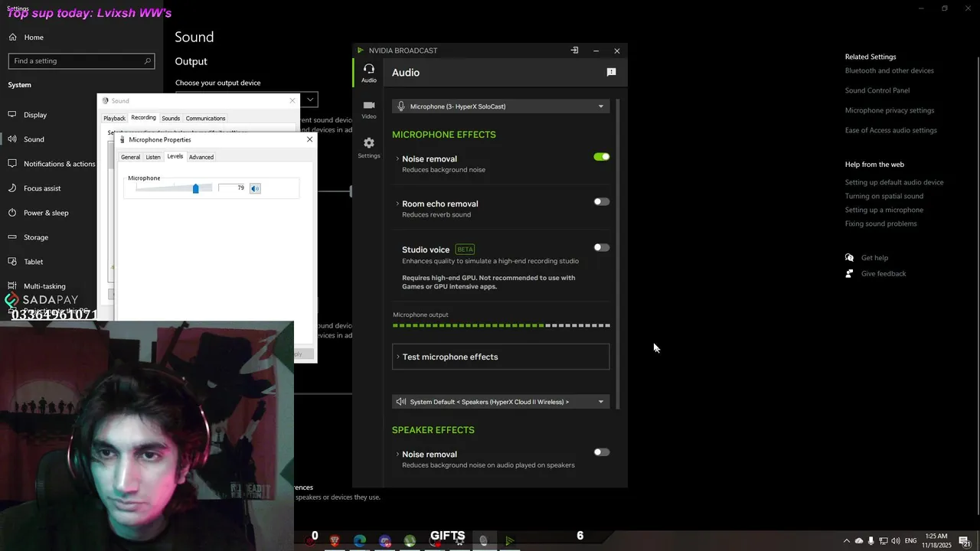980x551 pixels.
Task: Open Ease of Access audio settings link
Action: [x=890, y=130]
